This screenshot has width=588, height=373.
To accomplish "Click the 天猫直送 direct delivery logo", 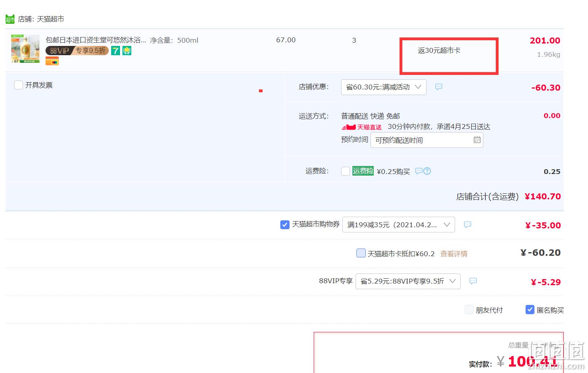I will click(362, 127).
